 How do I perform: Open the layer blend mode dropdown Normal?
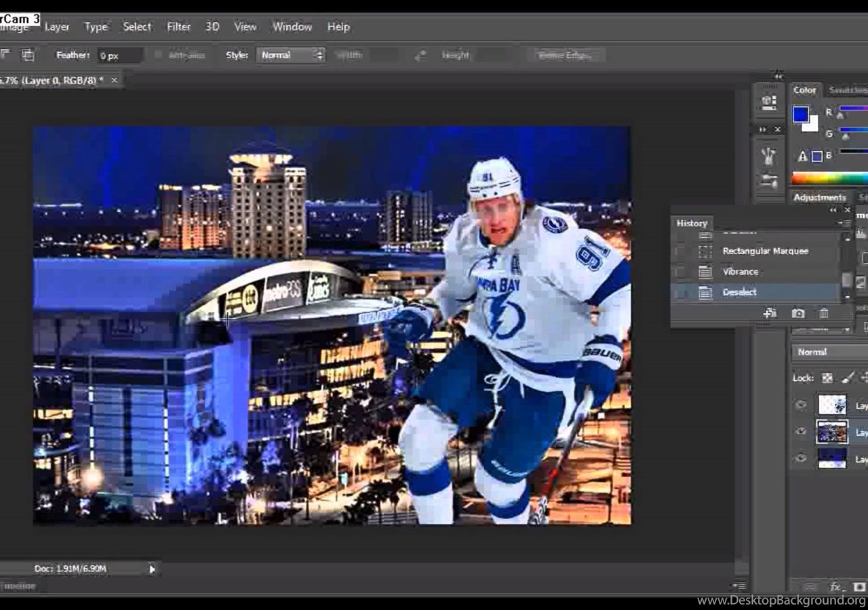[831, 352]
